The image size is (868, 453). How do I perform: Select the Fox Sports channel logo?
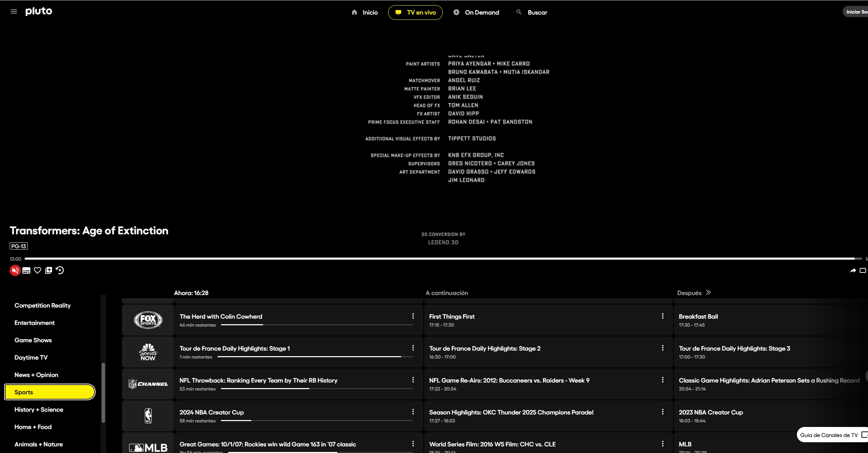click(148, 320)
